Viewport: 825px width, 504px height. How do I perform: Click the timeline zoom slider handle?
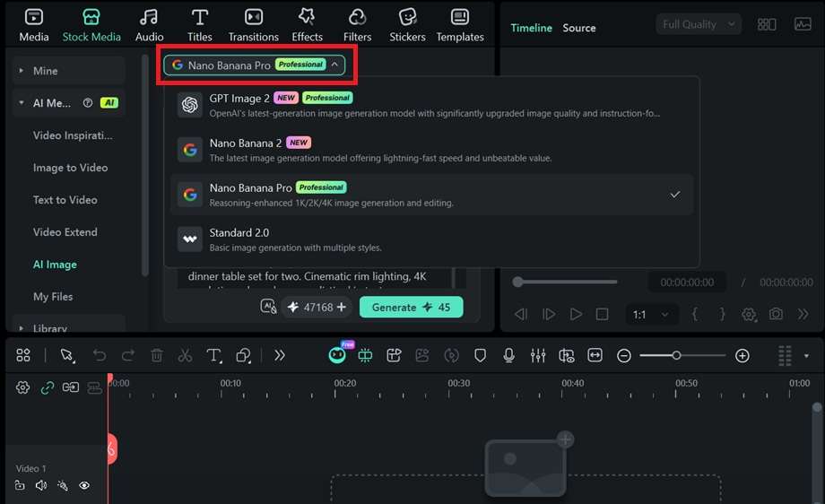(x=676, y=356)
